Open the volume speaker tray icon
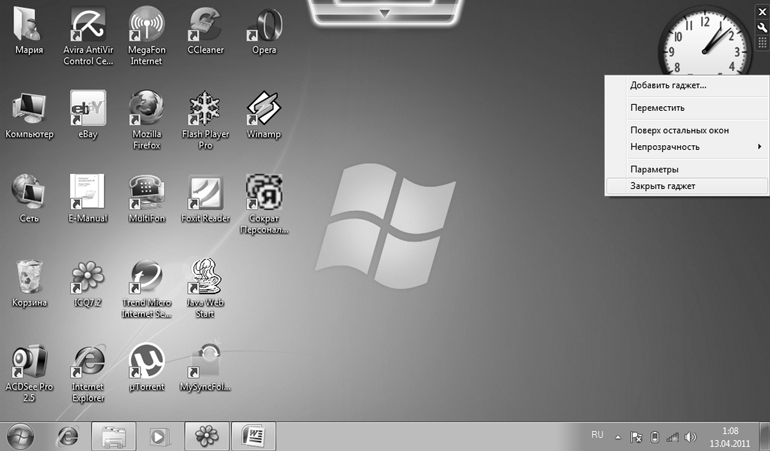 click(x=690, y=437)
